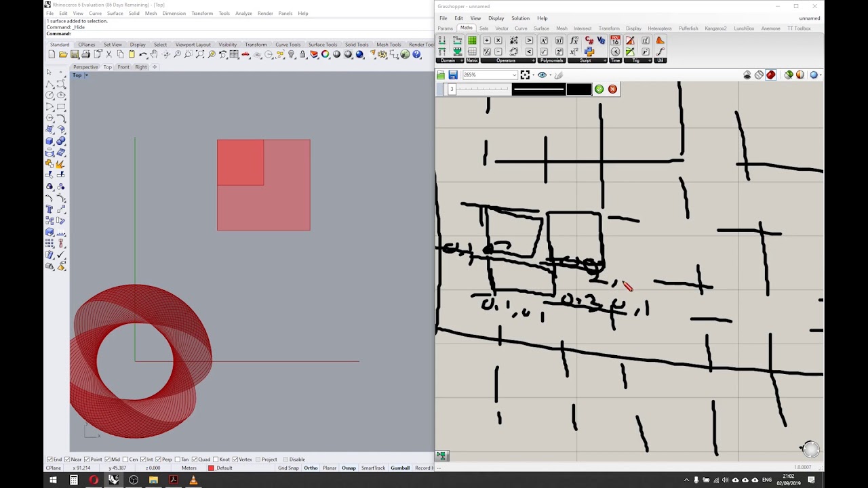Accept sketch with green check button
The height and width of the screenshot is (488, 868).
599,89
